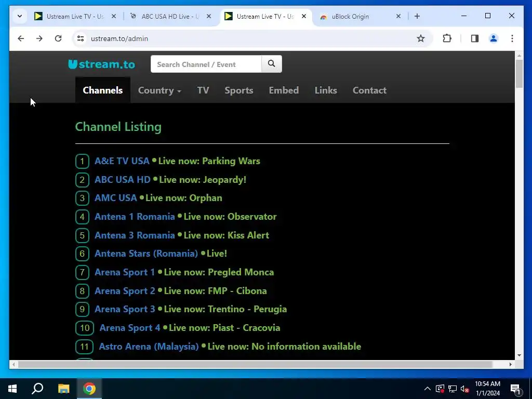Open File Explorer from the taskbar
532x399 pixels.
click(x=63, y=389)
